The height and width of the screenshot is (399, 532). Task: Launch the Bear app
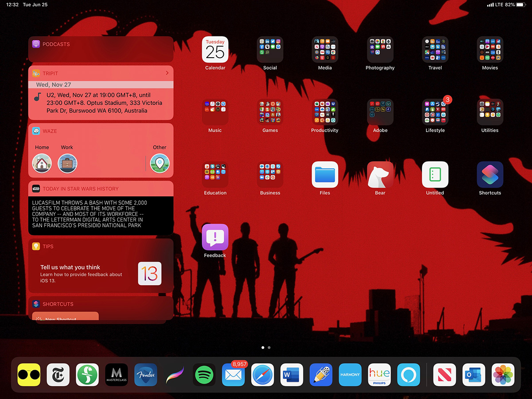(x=380, y=174)
